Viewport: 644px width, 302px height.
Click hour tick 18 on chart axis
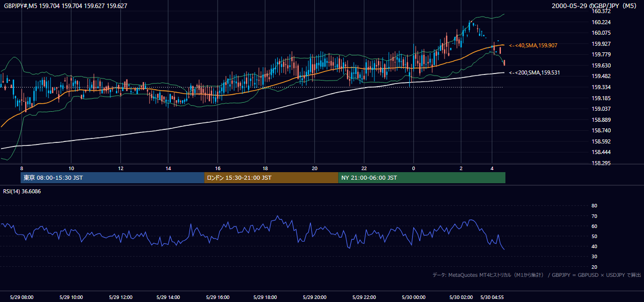(x=266, y=168)
